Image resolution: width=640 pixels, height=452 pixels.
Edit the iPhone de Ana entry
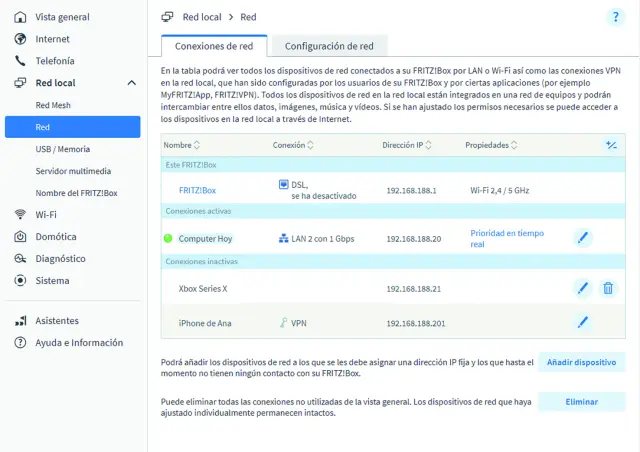tap(582, 322)
